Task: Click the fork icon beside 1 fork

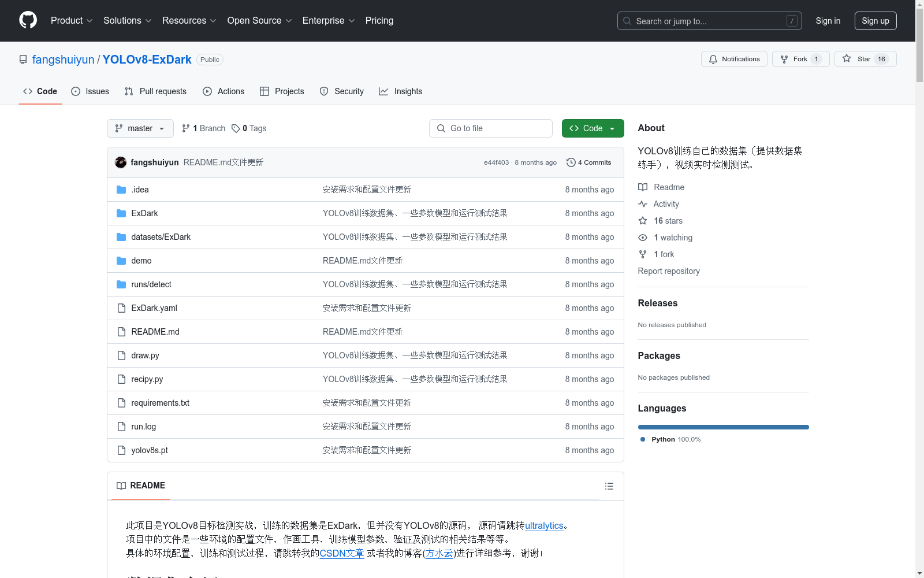Action: point(643,254)
